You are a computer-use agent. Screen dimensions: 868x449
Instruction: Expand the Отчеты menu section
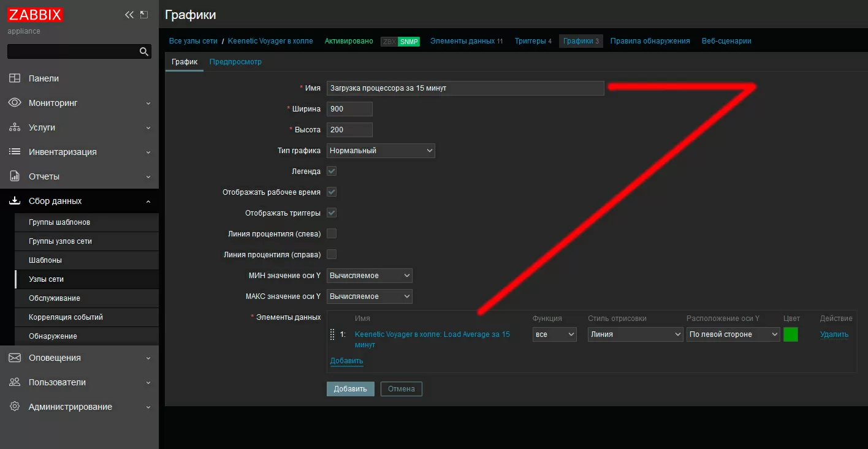click(x=148, y=176)
